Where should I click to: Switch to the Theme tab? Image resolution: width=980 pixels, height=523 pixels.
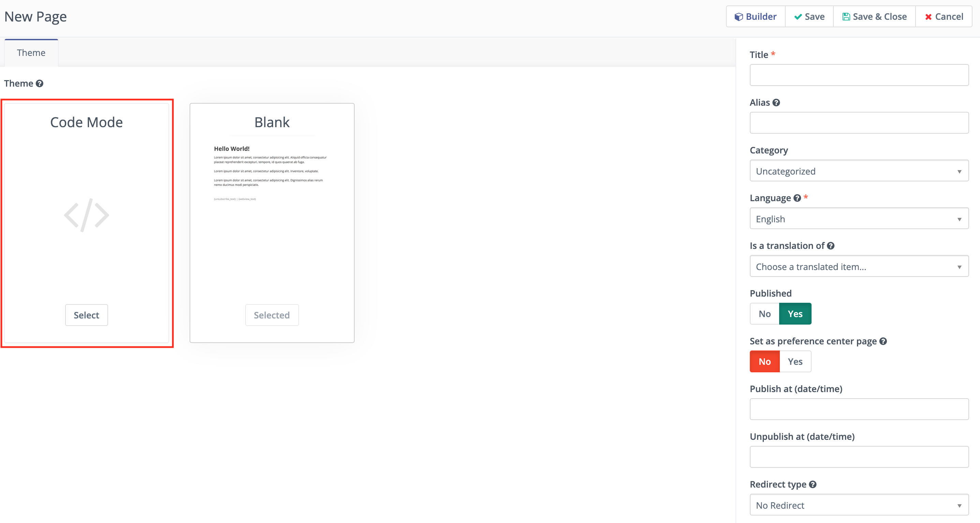(x=31, y=53)
